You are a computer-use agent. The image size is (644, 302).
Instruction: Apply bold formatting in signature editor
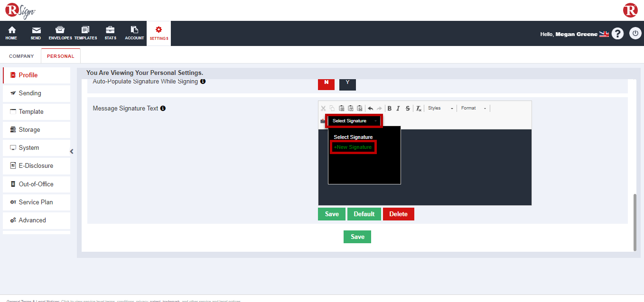pos(390,109)
